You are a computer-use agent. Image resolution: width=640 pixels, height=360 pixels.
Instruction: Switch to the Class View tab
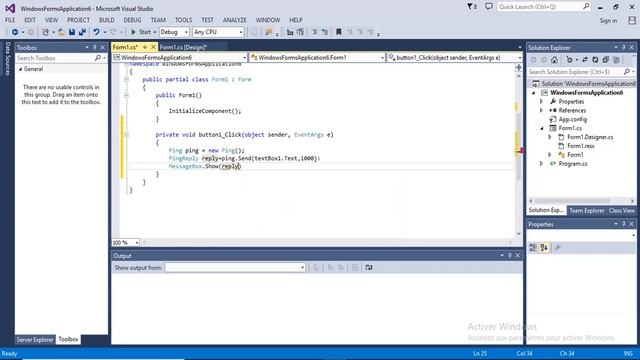click(622, 211)
